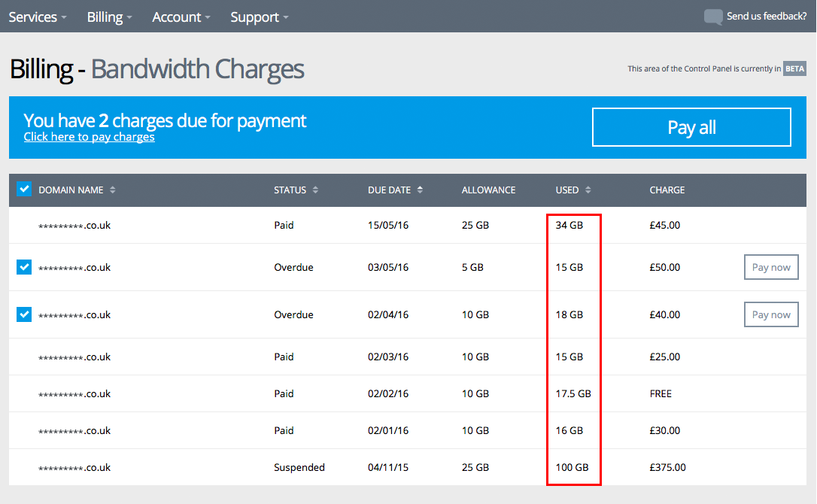The image size is (817, 504).
Task: Click the CHARGE column header
Action: pyautogui.click(x=667, y=190)
